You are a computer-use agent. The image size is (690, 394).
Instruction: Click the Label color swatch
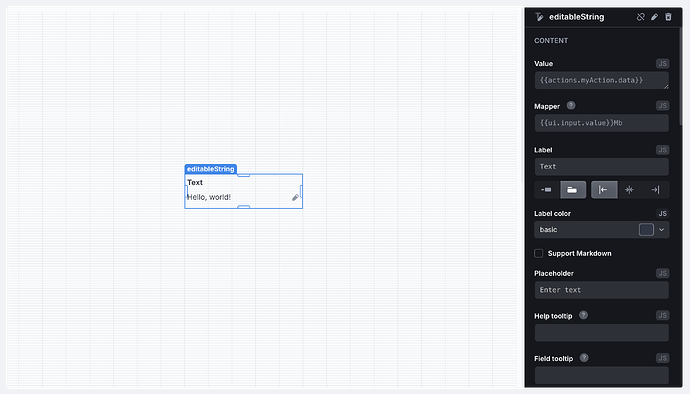[646, 230]
